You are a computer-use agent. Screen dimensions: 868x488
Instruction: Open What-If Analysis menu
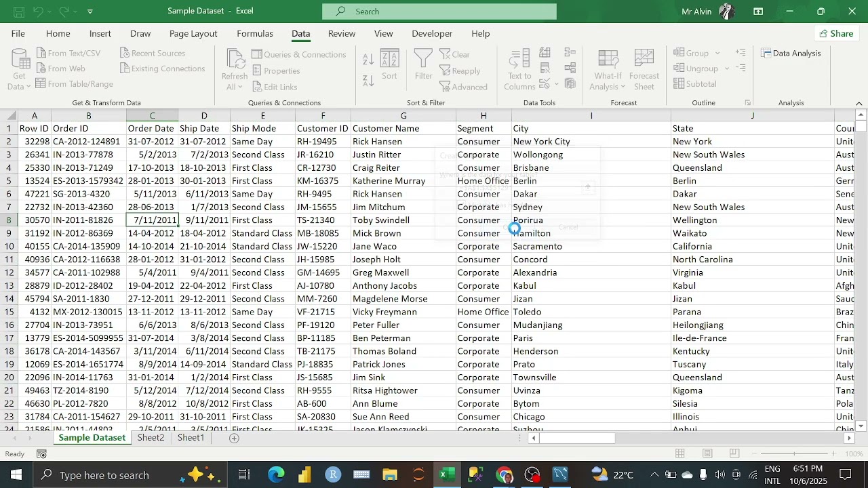608,70
